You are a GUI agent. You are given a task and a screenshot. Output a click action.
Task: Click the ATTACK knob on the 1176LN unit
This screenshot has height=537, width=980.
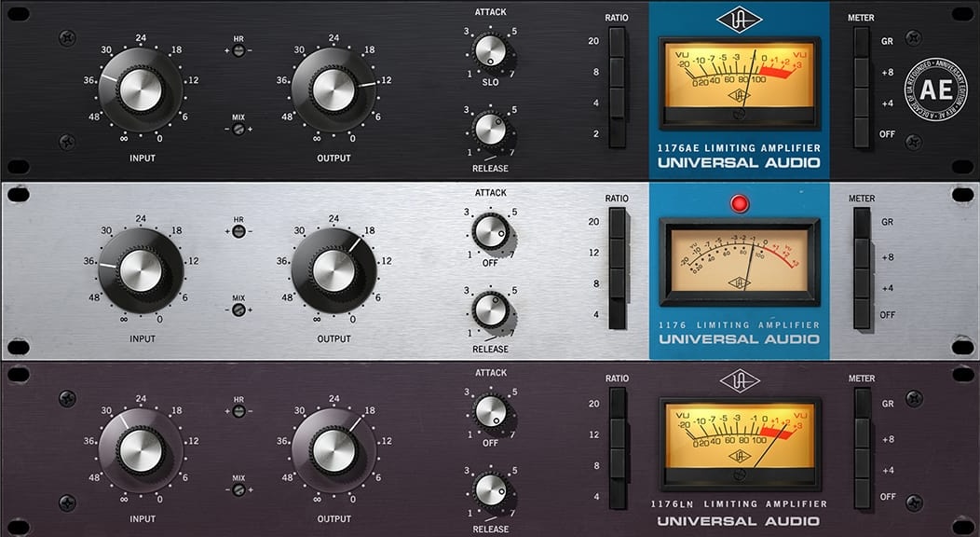click(x=490, y=410)
